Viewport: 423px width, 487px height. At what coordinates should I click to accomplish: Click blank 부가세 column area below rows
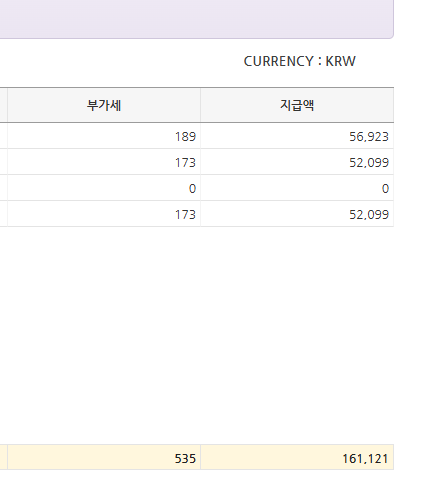pyautogui.click(x=104, y=335)
